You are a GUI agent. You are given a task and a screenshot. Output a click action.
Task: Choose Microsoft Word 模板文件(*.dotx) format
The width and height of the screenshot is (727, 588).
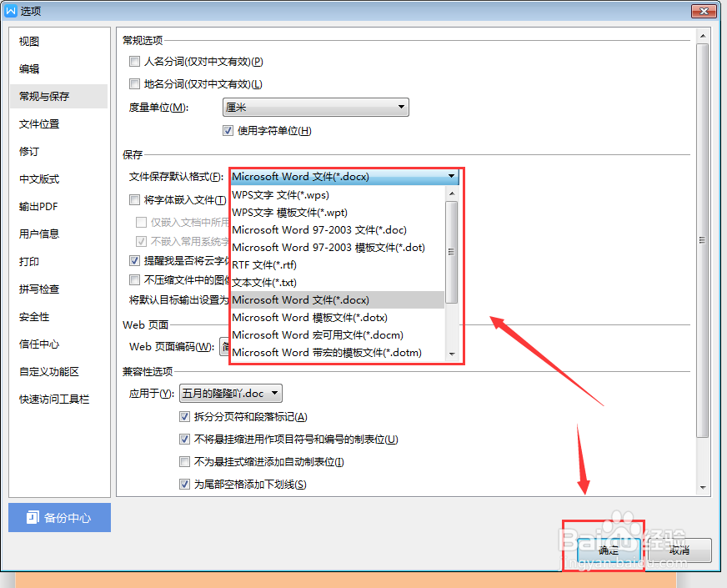(x=338, y=318)
